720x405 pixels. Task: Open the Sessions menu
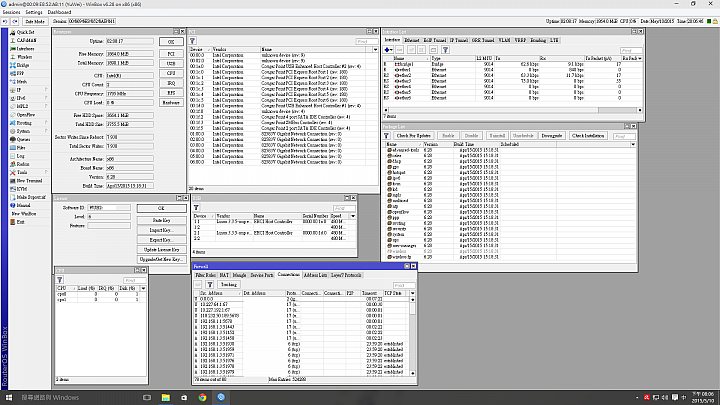coord(11,12)
